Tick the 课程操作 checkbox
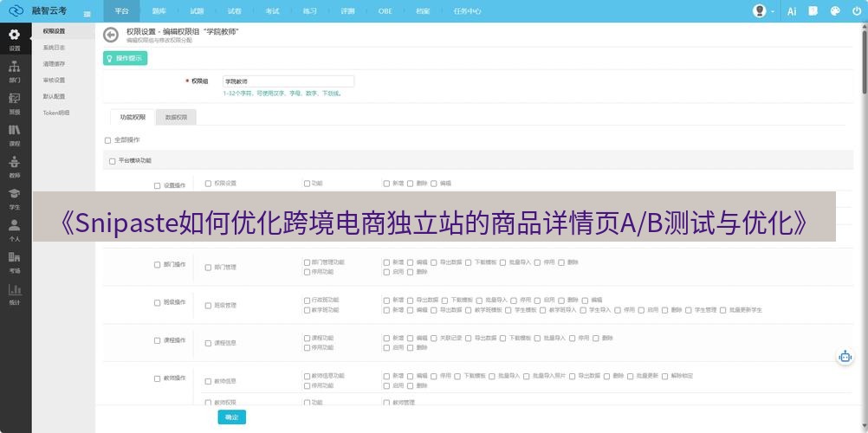This screenshot has width=868, height=433. 157,340
